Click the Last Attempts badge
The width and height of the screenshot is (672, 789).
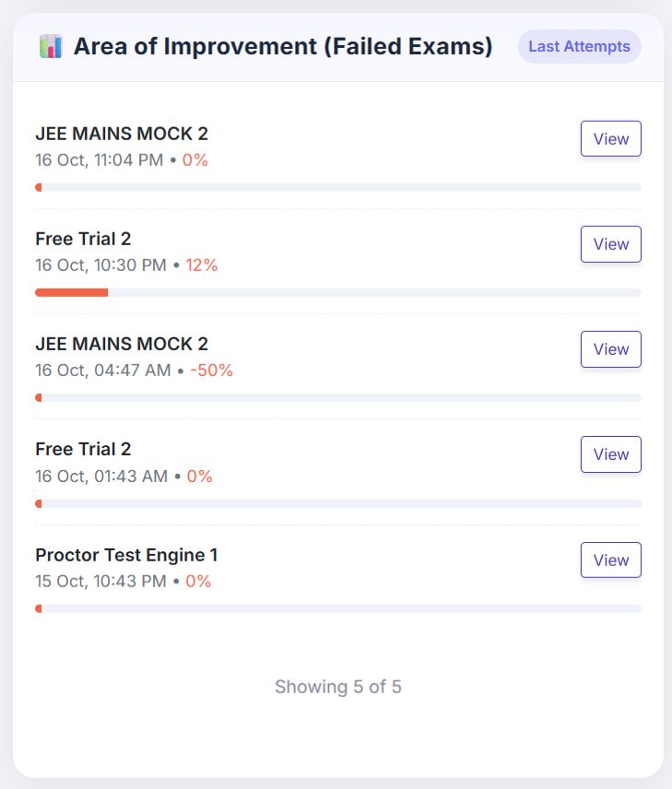[x=579, y=46]
